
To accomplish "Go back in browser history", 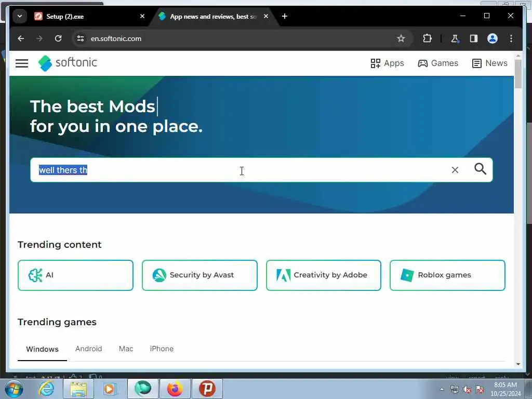I will (x=21, y=38).
